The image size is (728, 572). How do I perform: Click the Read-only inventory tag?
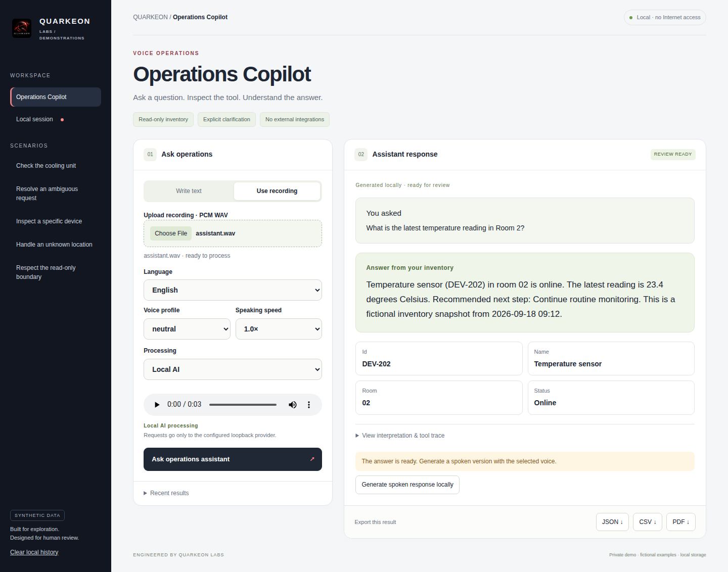[x=163, y=120]
